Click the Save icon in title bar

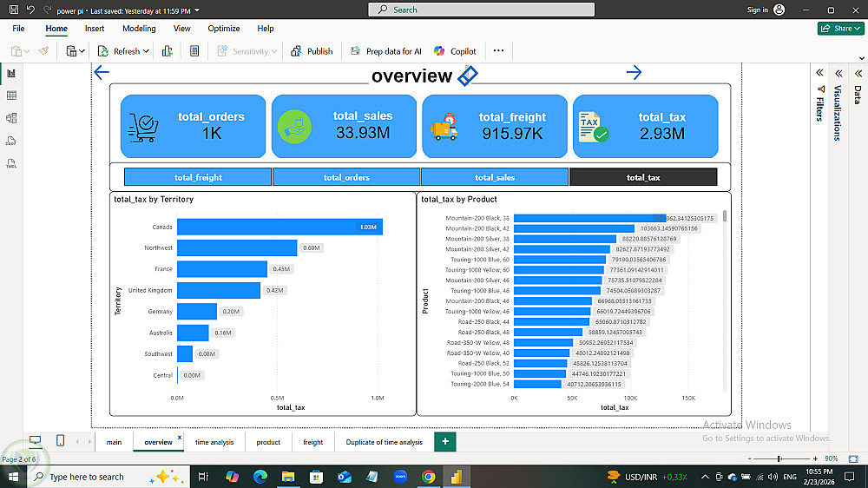click(14, 10)
